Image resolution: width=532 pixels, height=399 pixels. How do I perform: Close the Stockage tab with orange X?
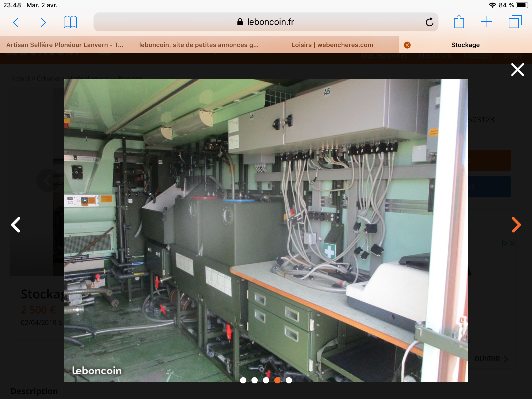407,45
